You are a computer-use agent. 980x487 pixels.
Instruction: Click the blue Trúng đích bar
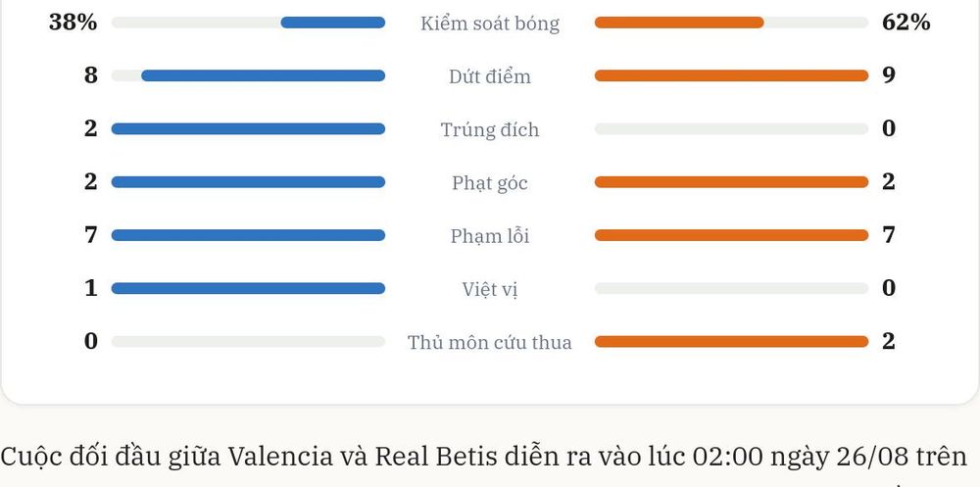(248, 128)
